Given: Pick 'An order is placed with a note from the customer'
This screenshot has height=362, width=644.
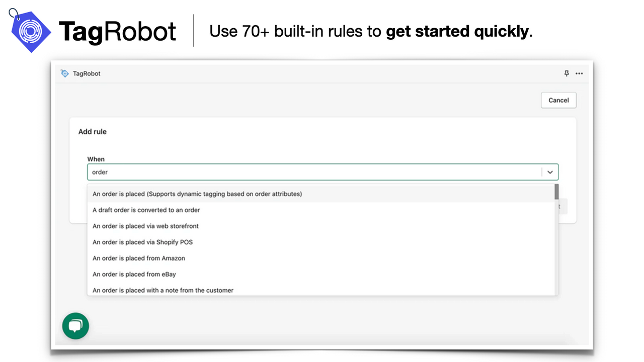Looking at the screenshot, I should tap(320, 290).
